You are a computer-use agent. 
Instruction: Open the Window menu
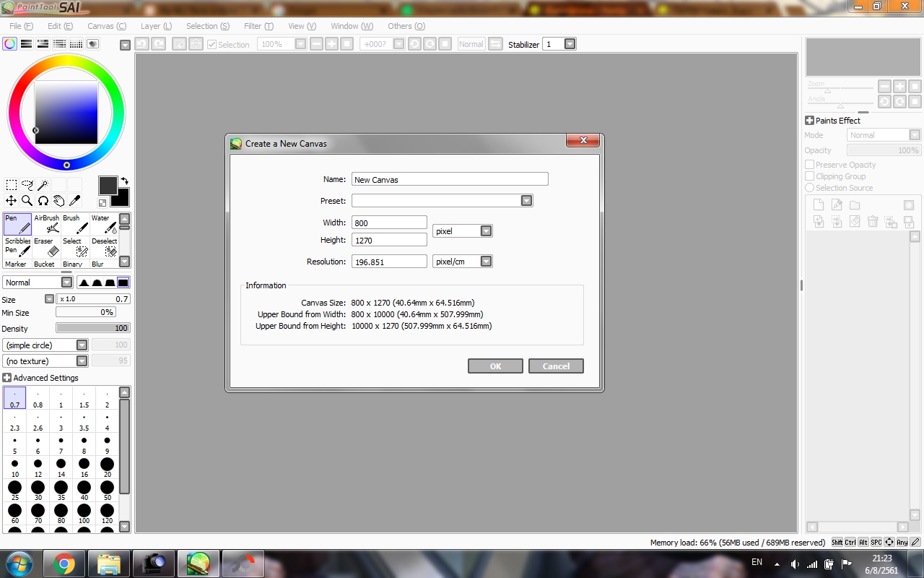pos(352,26)
